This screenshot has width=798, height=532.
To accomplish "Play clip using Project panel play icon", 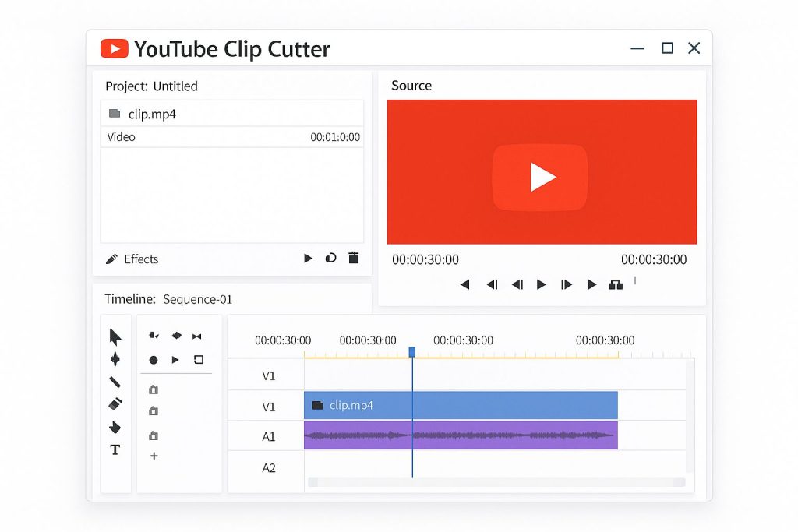I will click(x=308, y=259).
